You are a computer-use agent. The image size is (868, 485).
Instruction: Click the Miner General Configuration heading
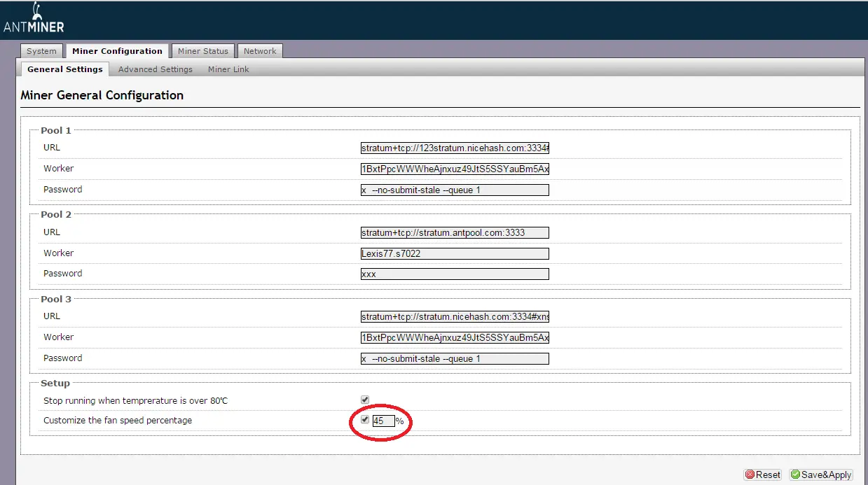pyautogui.click(x=102, y=95)
